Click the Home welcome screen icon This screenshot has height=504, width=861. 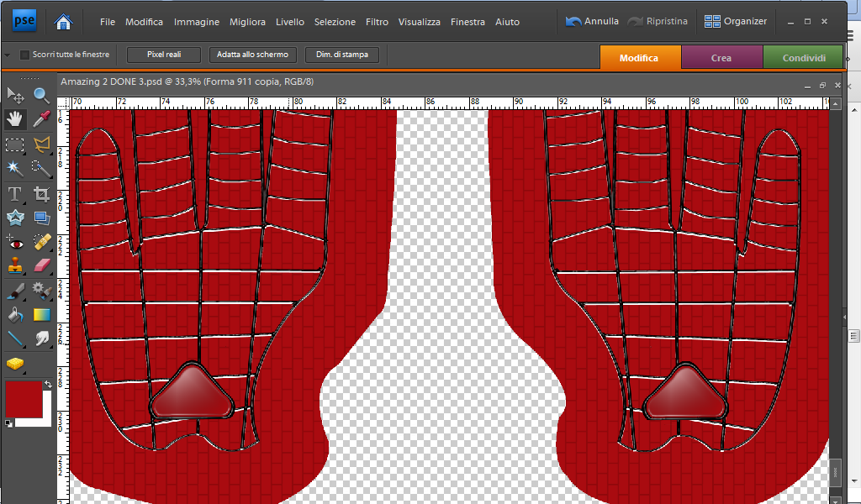click(64, 21)
